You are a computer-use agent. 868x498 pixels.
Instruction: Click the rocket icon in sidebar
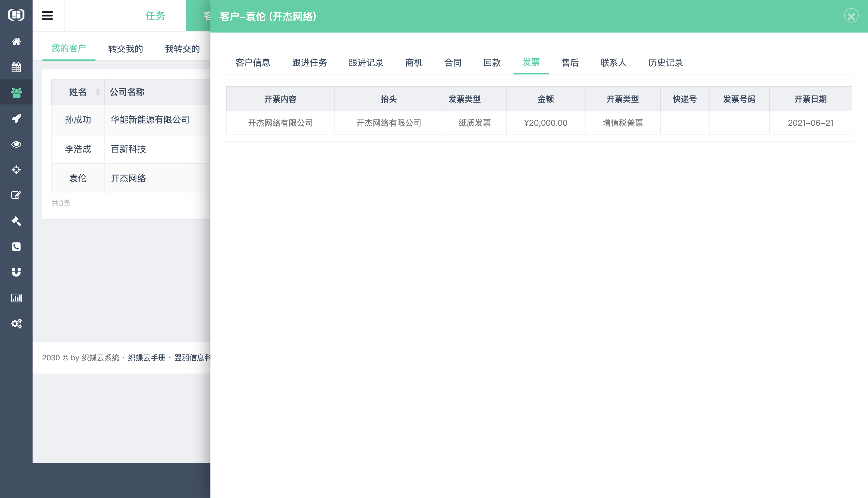(16, 118)
